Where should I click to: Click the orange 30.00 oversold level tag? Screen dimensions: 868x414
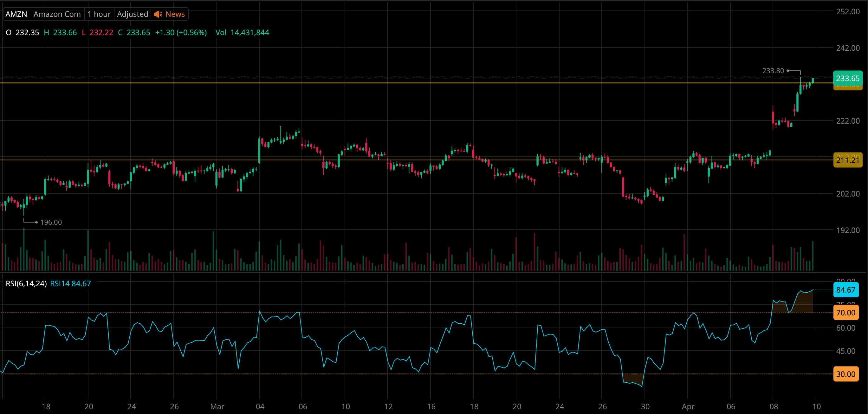tap(845, 374)
